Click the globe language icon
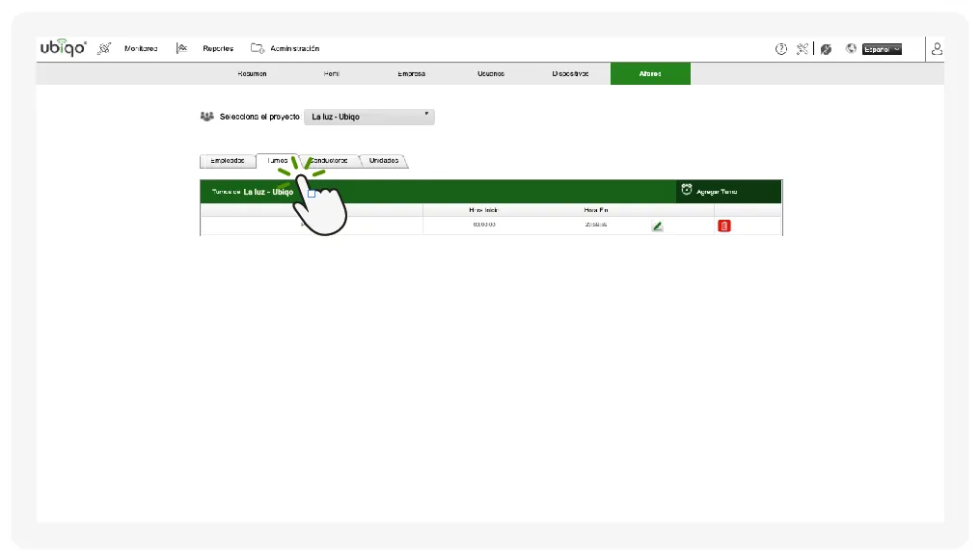 851,49
